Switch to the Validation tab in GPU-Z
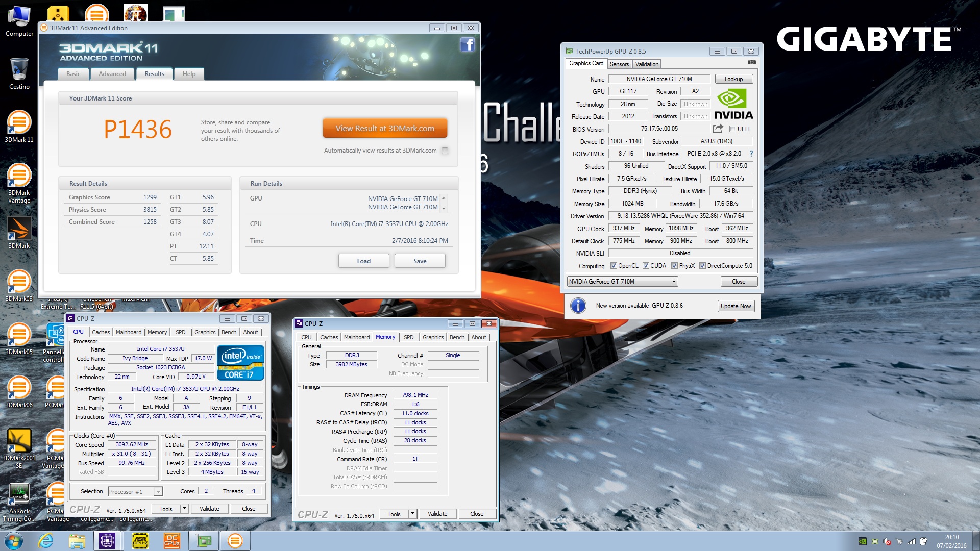 [647, 64]
